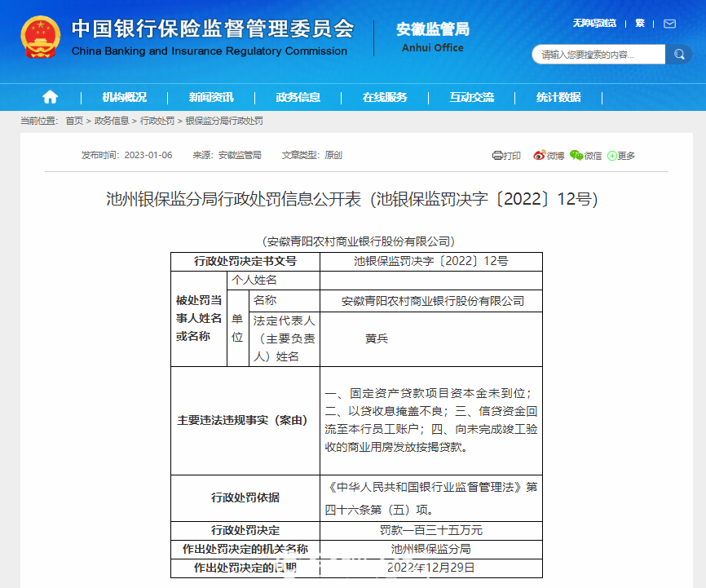This screenshot has width=706, height=588.
Task: Click the search input field
Action: [599, 55]
